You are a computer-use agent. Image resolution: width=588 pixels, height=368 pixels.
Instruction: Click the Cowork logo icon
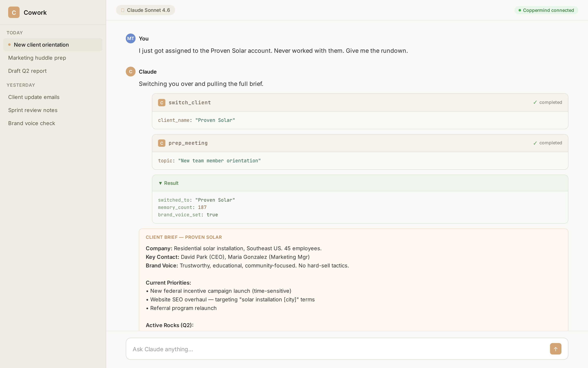(x=14, y=12)
